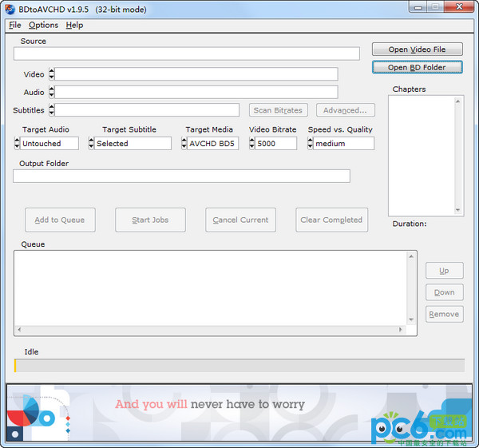This screenshot has width=479, height=448.
Task: Expand the Video track spinner
Action: (x=52, y=74)
